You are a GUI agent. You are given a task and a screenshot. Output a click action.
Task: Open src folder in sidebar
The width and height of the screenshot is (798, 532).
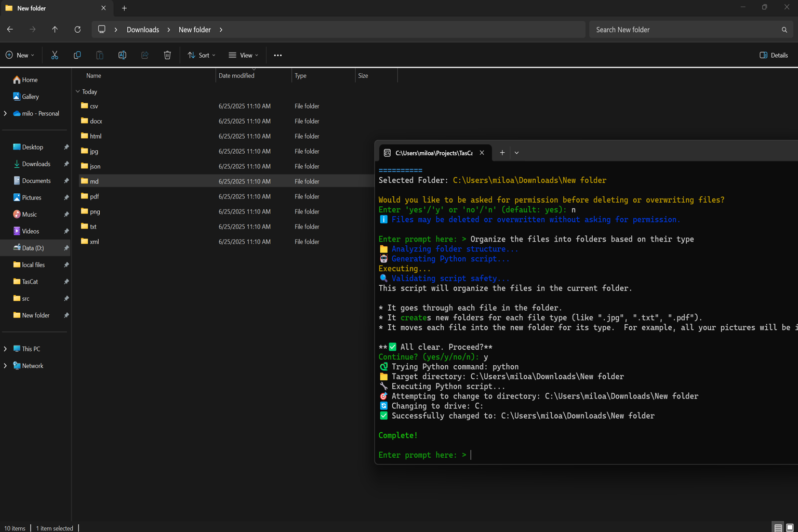(25, 298)
